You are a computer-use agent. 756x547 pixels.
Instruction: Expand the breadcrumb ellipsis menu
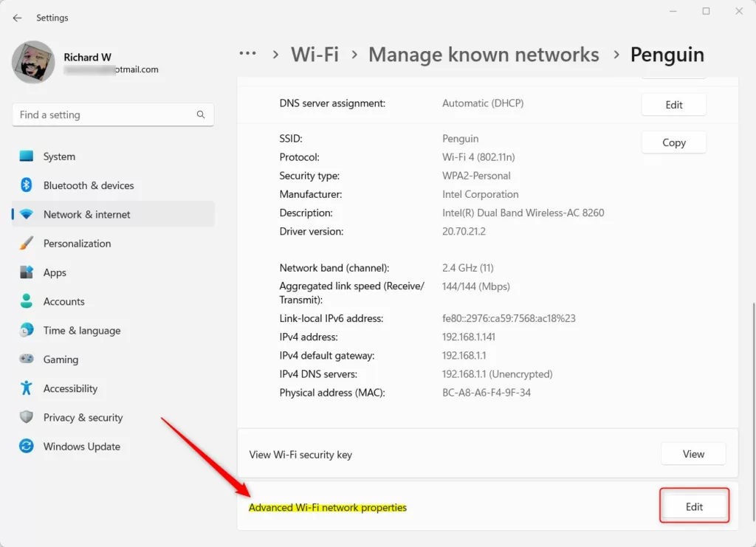248,54
